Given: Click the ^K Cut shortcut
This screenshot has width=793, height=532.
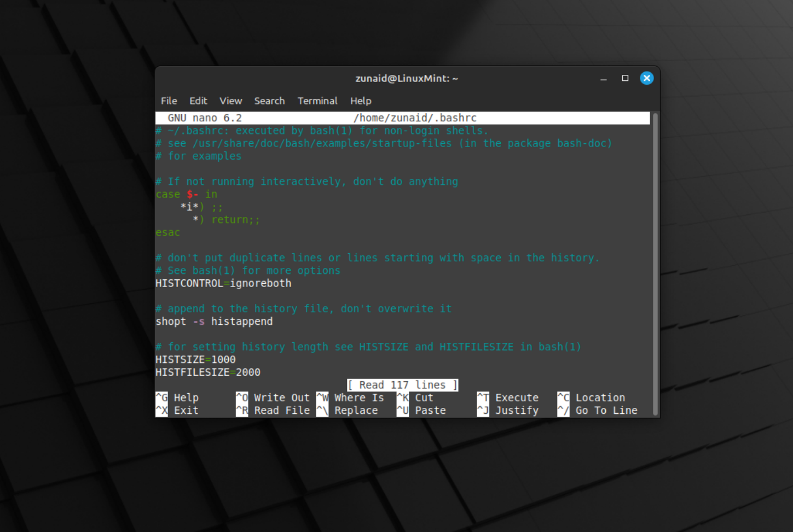Looking at the screenshot, I should [415, 397].
